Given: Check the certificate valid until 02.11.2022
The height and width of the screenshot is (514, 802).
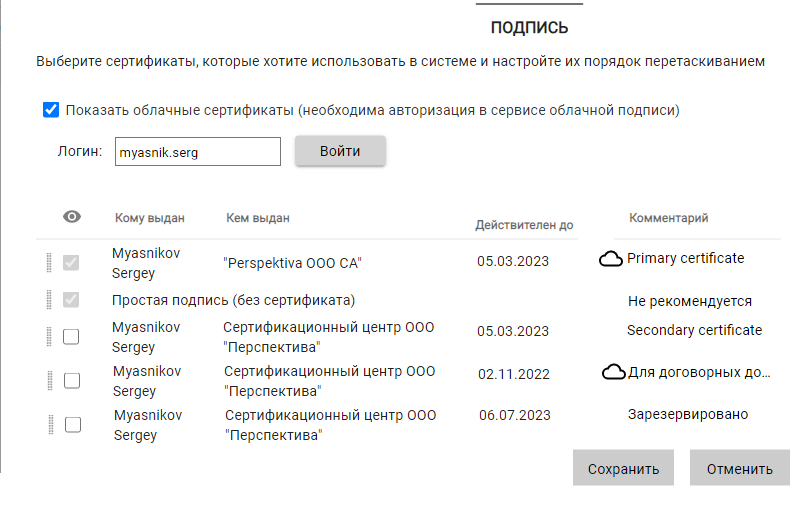Looking at the screenshot, I should 71,380.
